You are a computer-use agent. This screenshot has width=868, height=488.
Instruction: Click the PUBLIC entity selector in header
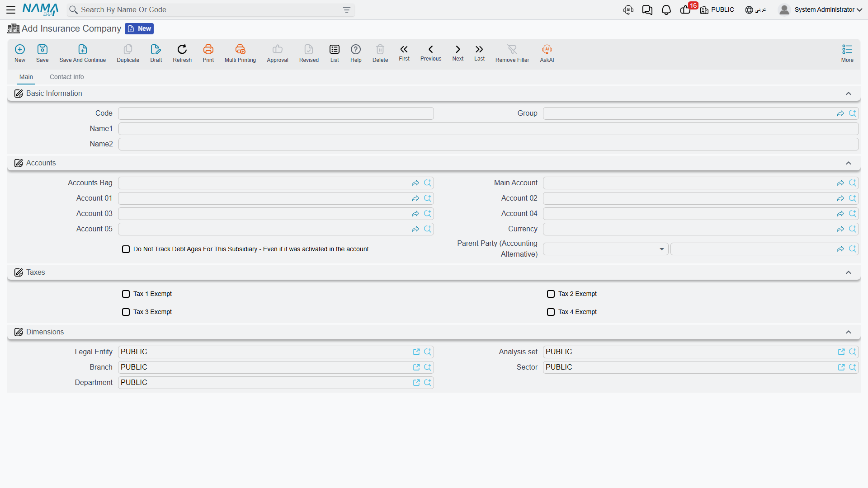[x=717, y=9]
